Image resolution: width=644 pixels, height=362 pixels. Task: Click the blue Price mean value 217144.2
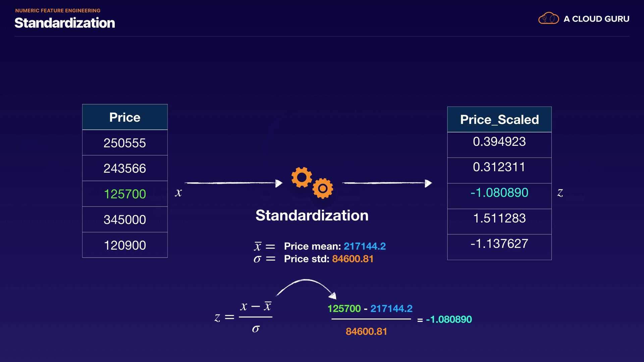coord(365,246)
